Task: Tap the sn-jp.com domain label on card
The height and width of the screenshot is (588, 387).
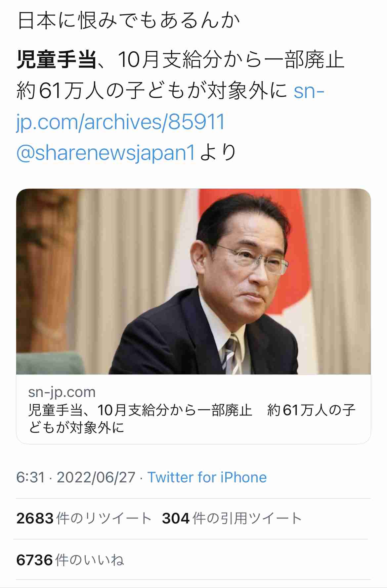Action: (62, 392)
